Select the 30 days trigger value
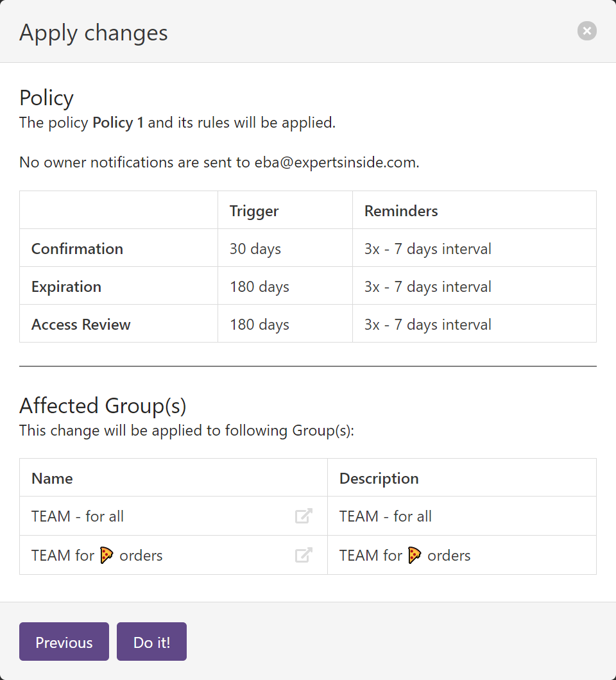This screenshot has height=680, width=616. click(255, 248)
